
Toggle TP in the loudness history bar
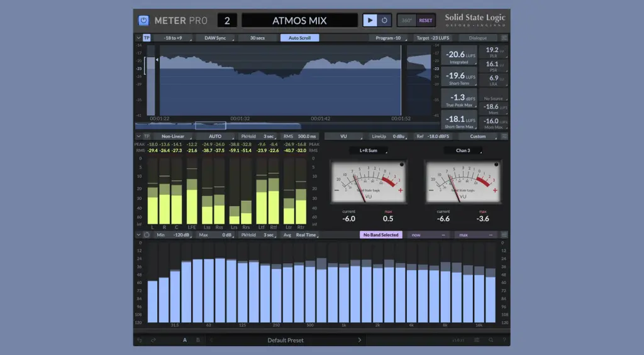click(x=147, y=38)
